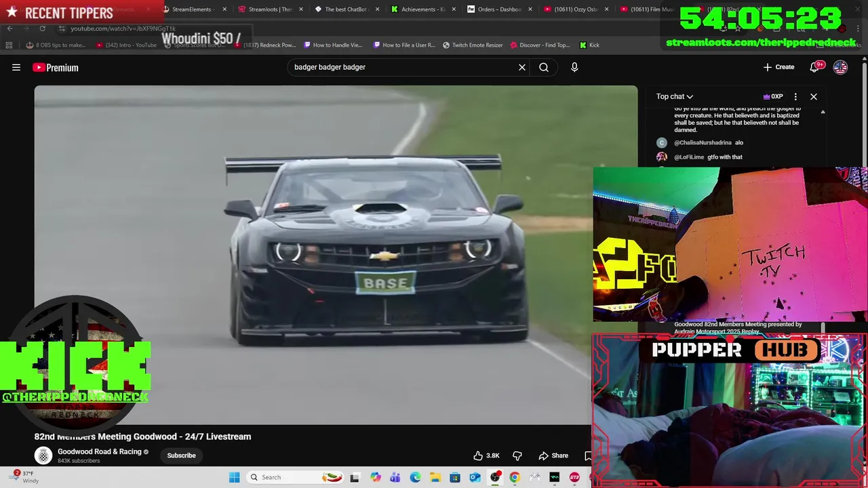Viewport: 868px width, 488px height.
Task: Open @LoFiLime chat message author
Action: (689, 157)
